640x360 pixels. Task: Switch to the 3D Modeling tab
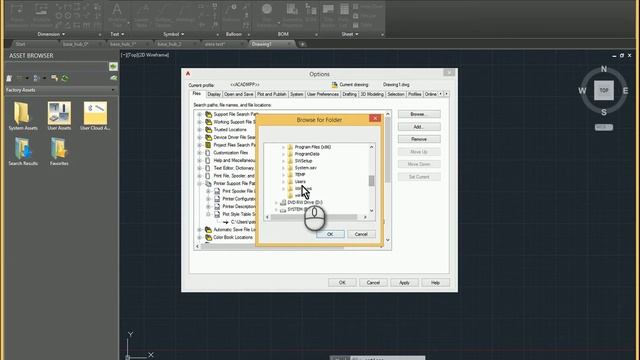point(372,94)
